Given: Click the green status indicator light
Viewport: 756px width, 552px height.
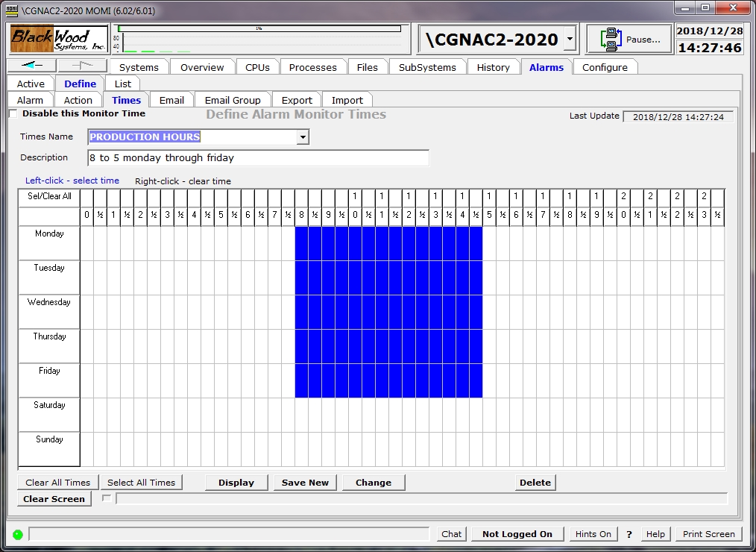Looking at the screenshot, I should (x=17, y=534).
